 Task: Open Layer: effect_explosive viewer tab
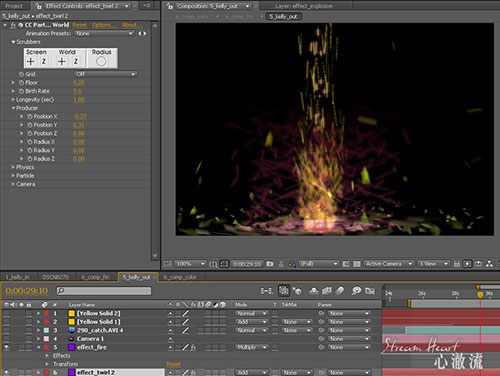coord(304,6)
